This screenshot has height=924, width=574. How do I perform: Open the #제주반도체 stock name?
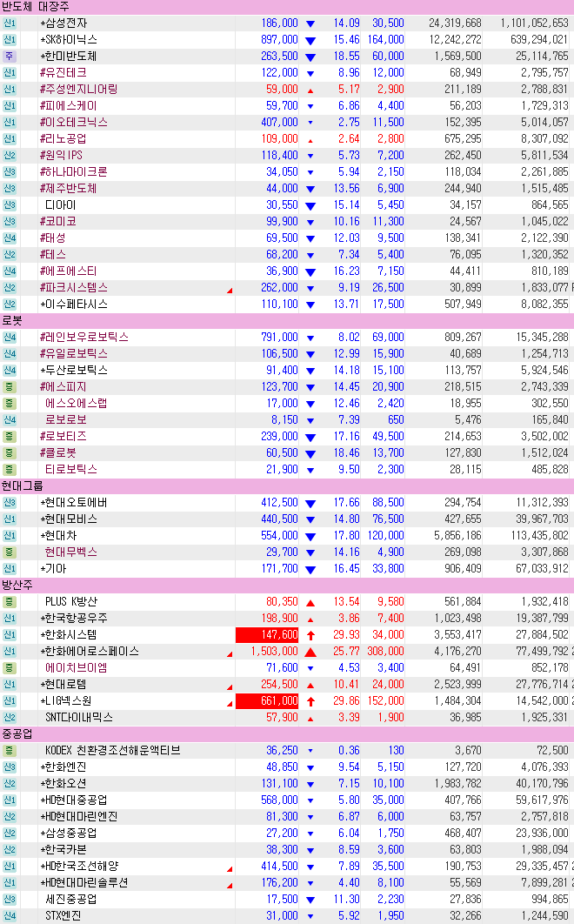point(69,188)
